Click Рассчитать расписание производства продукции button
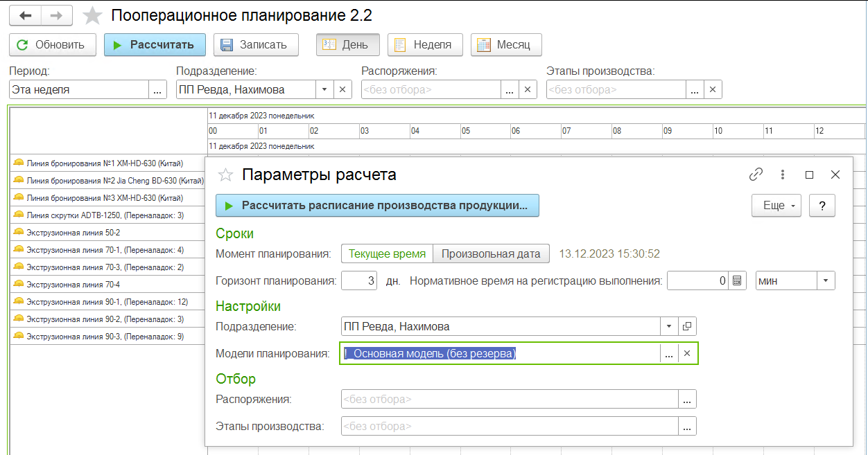The height and width of the screenshot is (455, 868). pyautogui.click(x=377, y=206)
